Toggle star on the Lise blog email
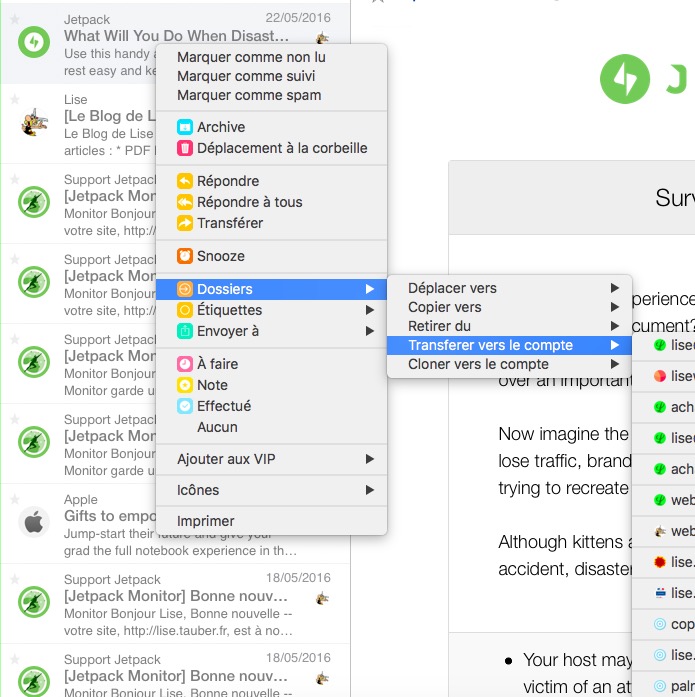This screenshot has height=697, width=695. [x=15, y=99]
